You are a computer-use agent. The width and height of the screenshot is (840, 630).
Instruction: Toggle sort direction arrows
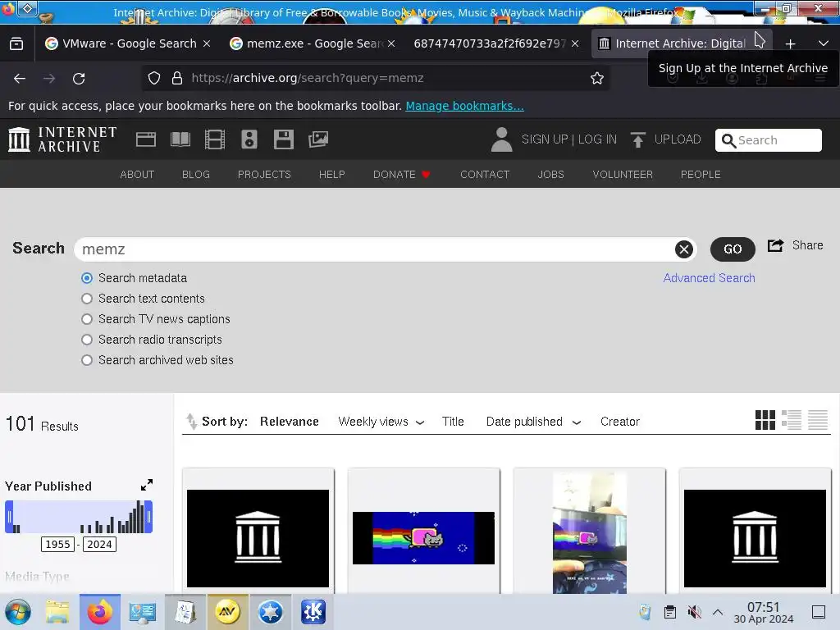(191, 422)
